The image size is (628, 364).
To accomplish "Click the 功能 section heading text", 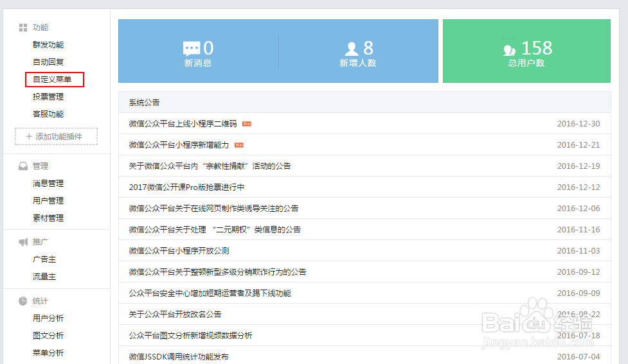I will point(40,28).
